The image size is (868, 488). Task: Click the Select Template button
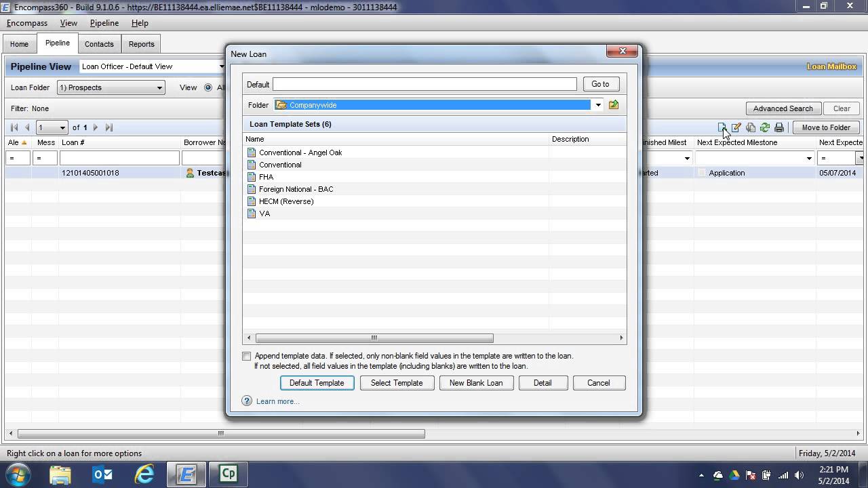[397, 383]
